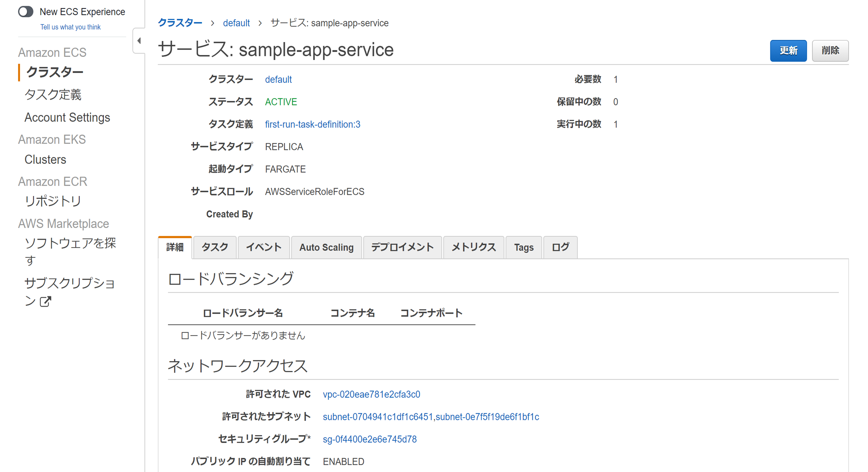868x472 pixels.
Task: Collapse the sidebar with the arrow handle
Action: tap(139, 41)
